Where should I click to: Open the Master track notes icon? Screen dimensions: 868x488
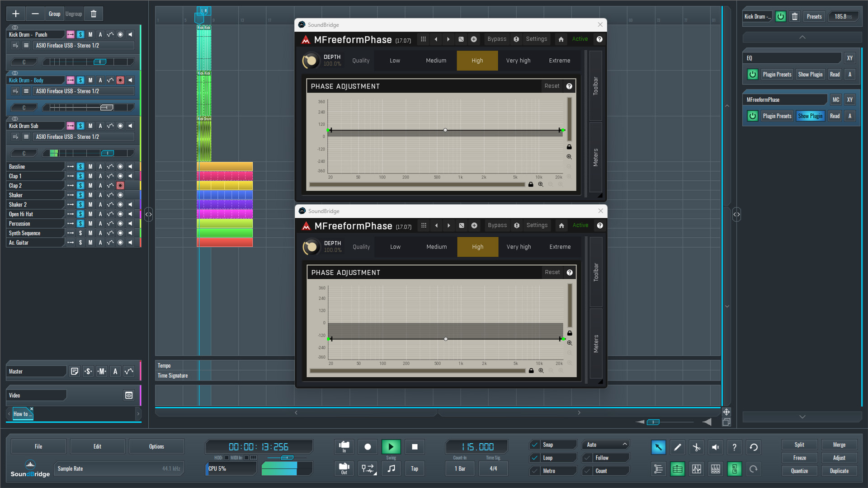(75, 371)
